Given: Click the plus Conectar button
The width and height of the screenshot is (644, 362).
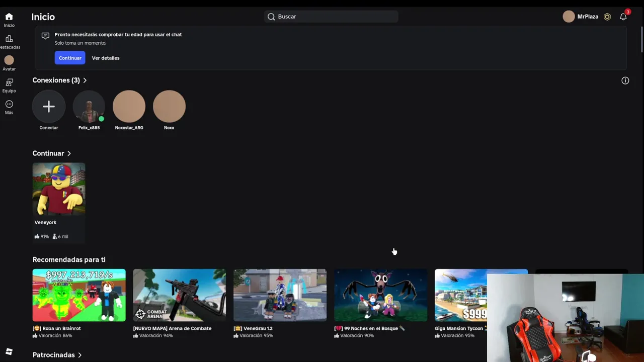Looking at the screenshot, I should pyautogui.click(x=49, y=107).
